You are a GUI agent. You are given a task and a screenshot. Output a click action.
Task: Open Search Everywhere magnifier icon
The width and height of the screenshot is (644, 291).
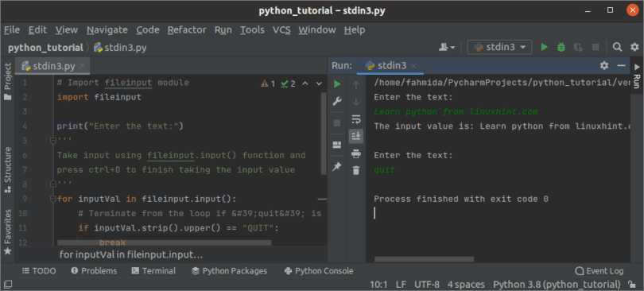coord(617,47)
